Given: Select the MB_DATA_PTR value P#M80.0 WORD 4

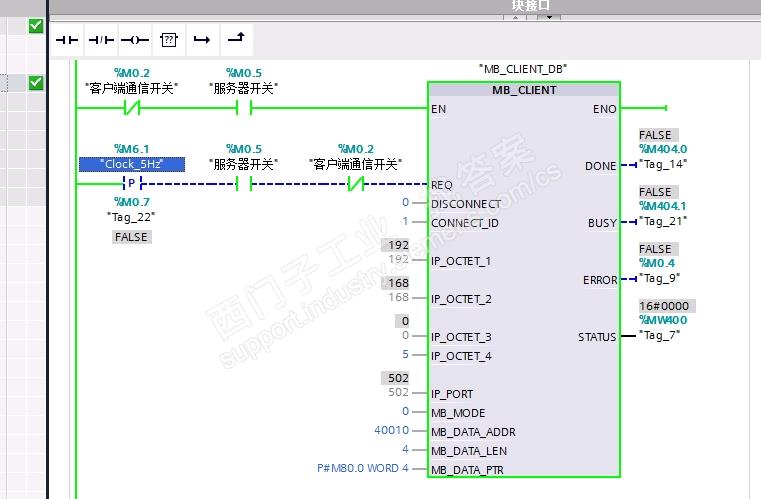Looking at the screenshot, I should coord(362,469).
